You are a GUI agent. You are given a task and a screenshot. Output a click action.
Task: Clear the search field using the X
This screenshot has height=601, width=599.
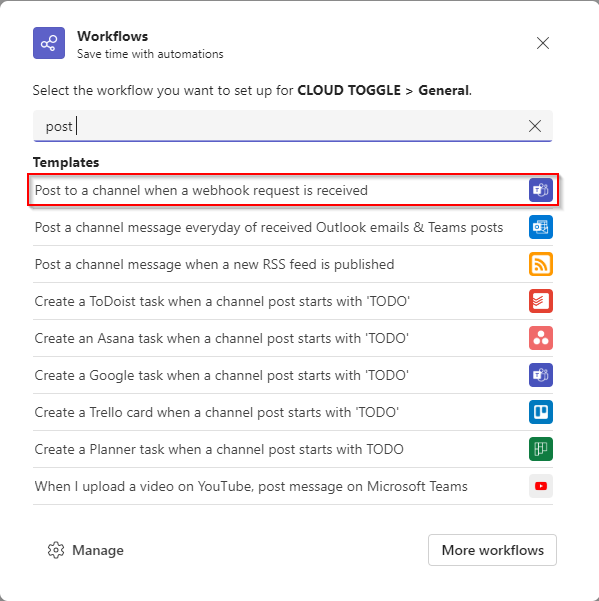[x=535, y=126]
